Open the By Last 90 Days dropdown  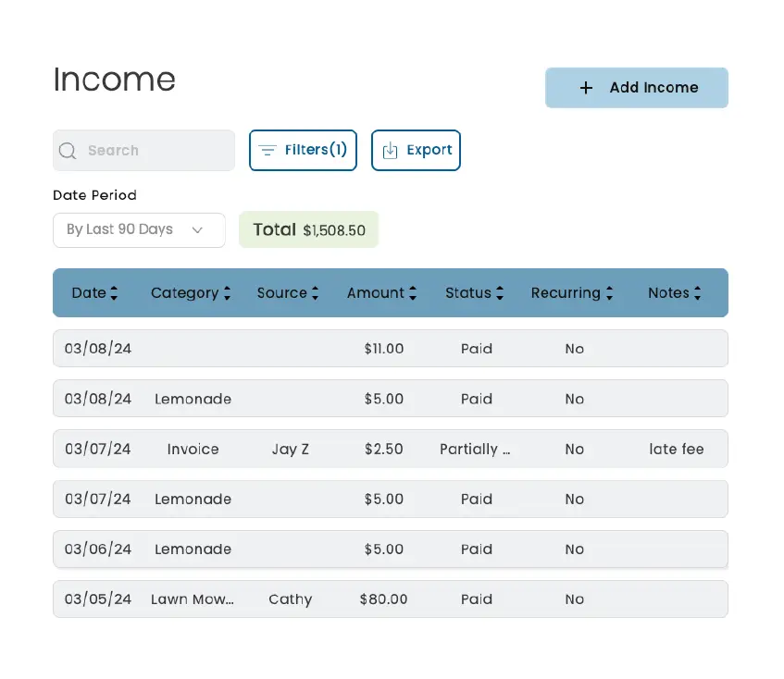(x=139, y=230)
